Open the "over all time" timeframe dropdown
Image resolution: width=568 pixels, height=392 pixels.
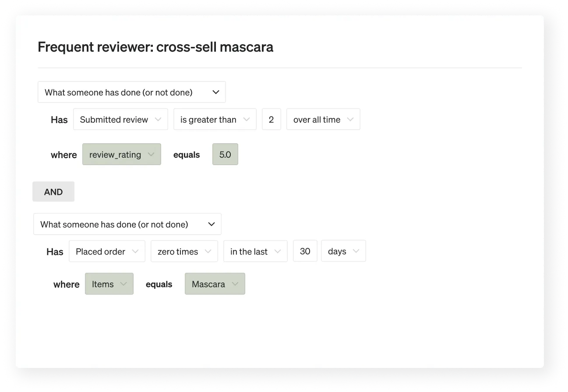323,119
